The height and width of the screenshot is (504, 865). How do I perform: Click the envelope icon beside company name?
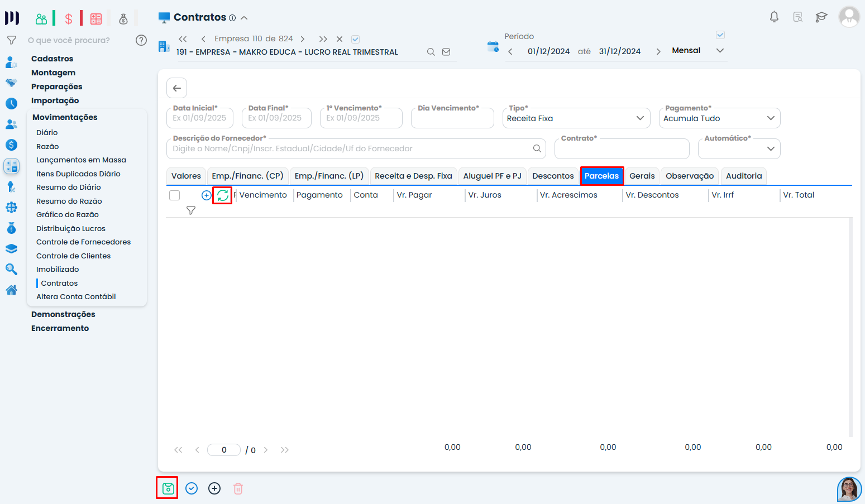pyautogui.click(x=446, y=52)
